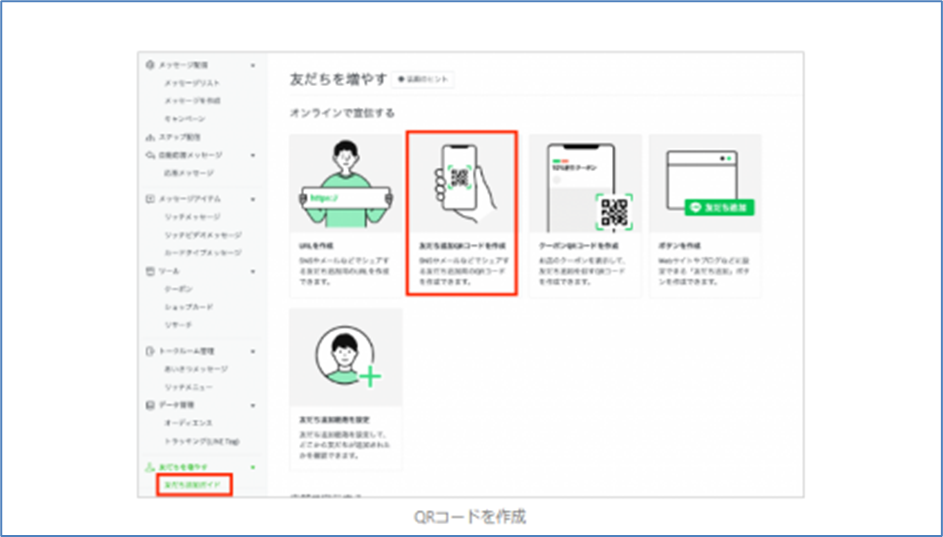This screenshot has width=943, height=537.
Task: Open リッチメッセージ in the sidebar
Action: point(192,217)
